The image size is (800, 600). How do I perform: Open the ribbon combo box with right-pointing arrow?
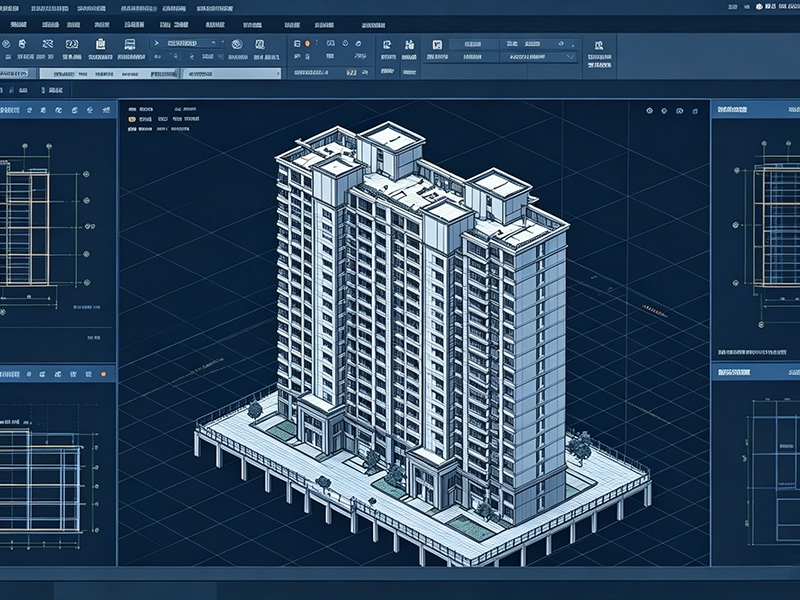(x=187, y=43)
